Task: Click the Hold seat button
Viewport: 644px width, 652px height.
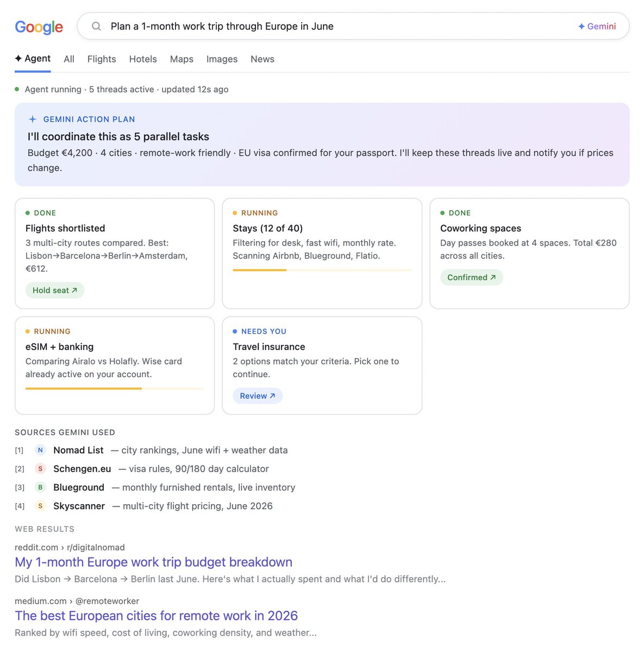Action: click(55, 290)
